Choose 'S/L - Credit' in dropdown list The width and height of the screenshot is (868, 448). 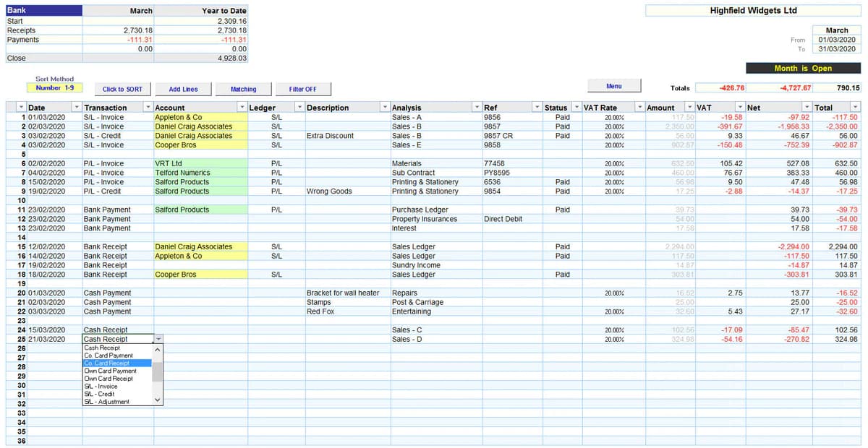(117, 394)
